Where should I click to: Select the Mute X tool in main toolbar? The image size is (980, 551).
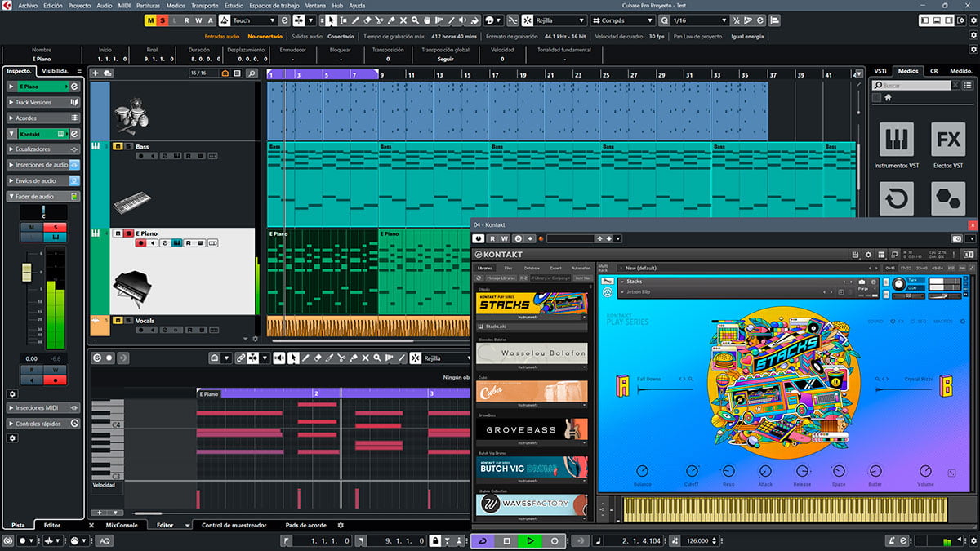[404, 20]
